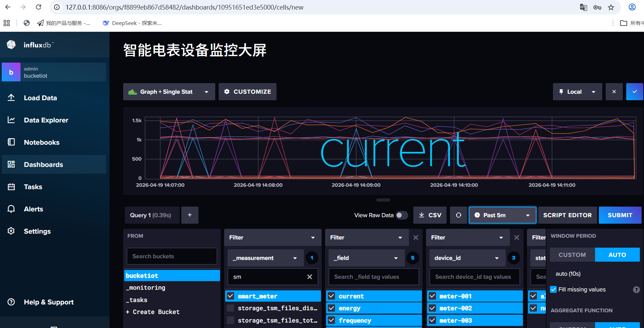Click the refresh query icon

(x=459, y=215)
